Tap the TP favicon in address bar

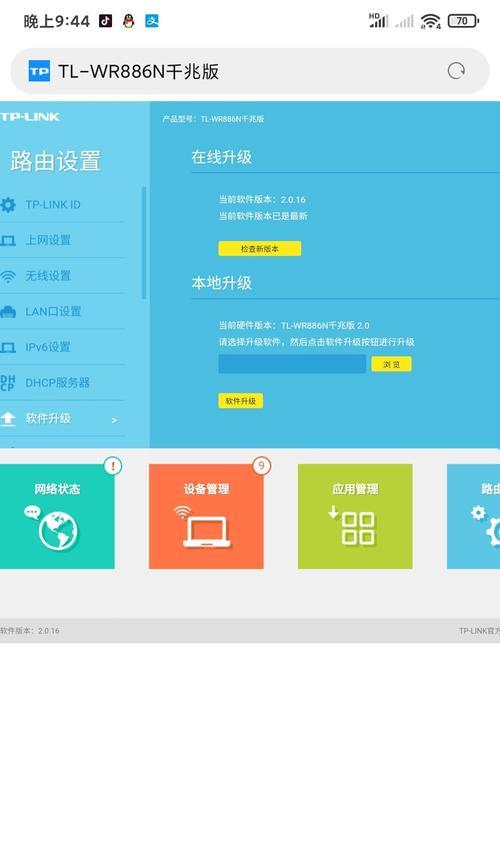tap(39, 71)
